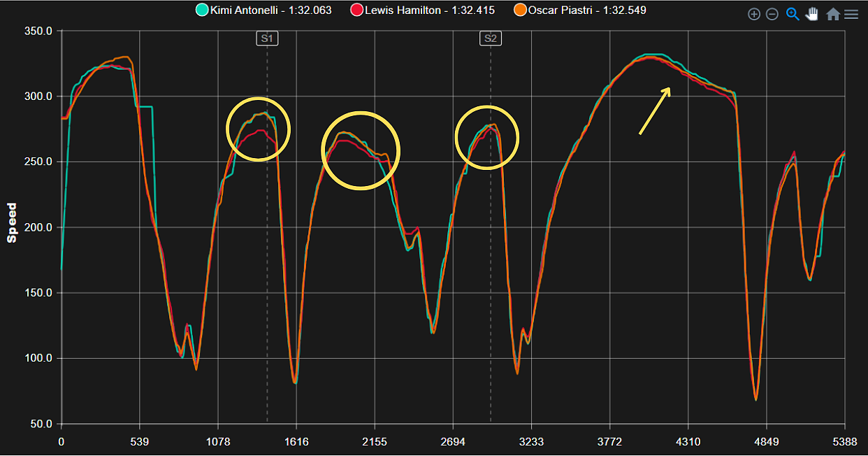Click the 300.0 y-axis label

coord(39,97)
